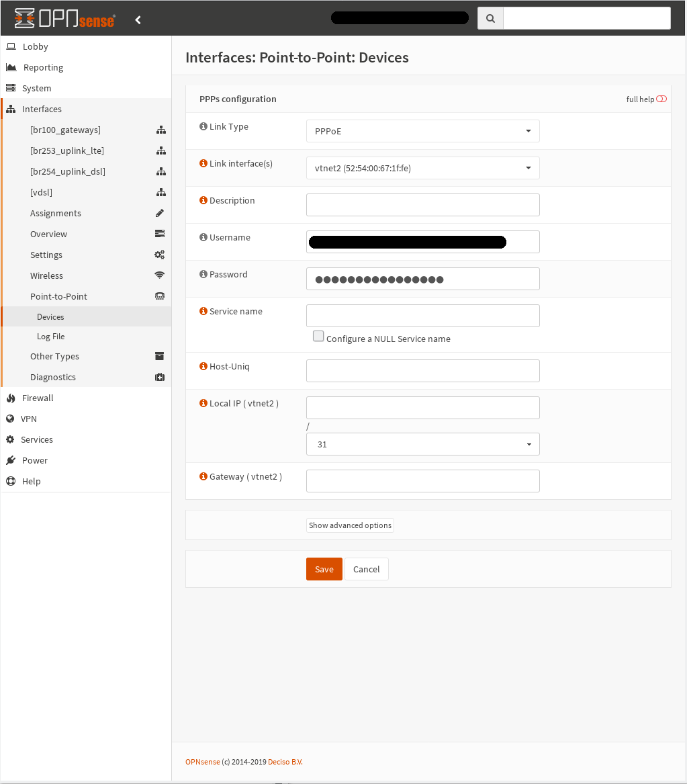Image resolution: width=687 pixels, height=784 pixels.
Task: Show help for Local IP info icon
Action: coord(203,403)
